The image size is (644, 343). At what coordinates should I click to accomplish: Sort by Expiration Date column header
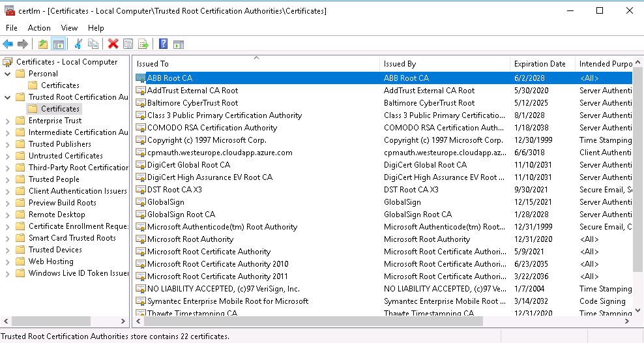tap(542, 64)
